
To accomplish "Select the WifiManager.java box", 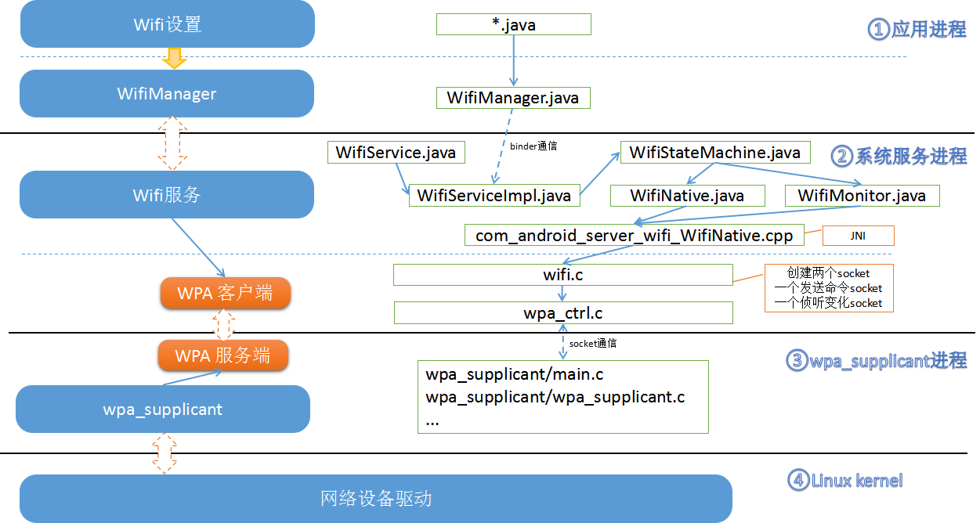I will (x=513, y=98).
